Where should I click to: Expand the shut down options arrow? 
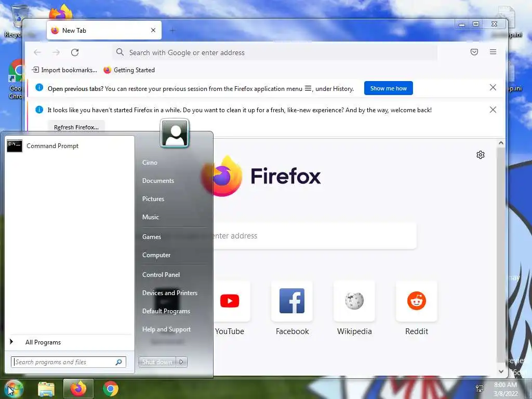pos(181,362)
